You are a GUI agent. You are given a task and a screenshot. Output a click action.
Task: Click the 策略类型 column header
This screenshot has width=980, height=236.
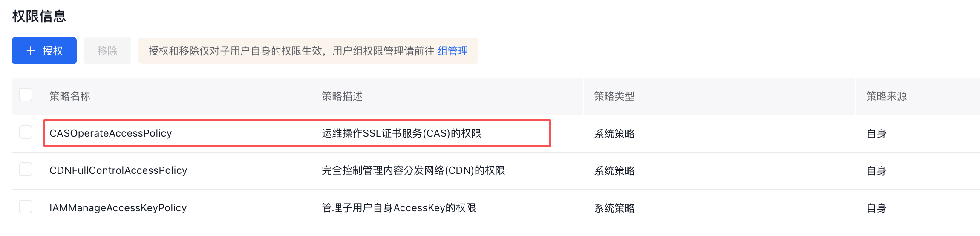point(614,96)
